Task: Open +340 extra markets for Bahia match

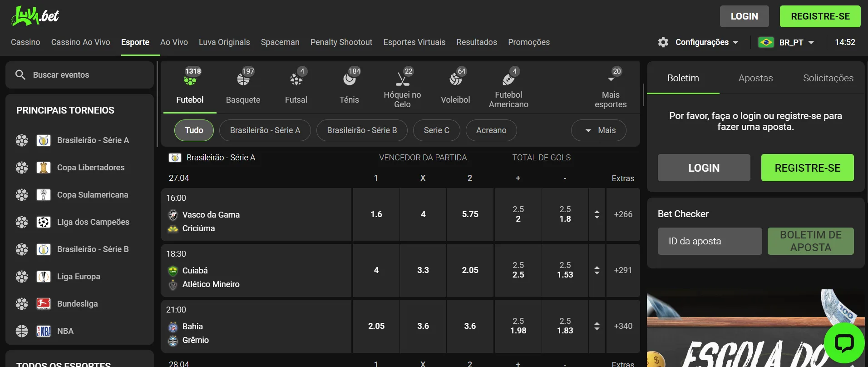Action: click(623, 326)
